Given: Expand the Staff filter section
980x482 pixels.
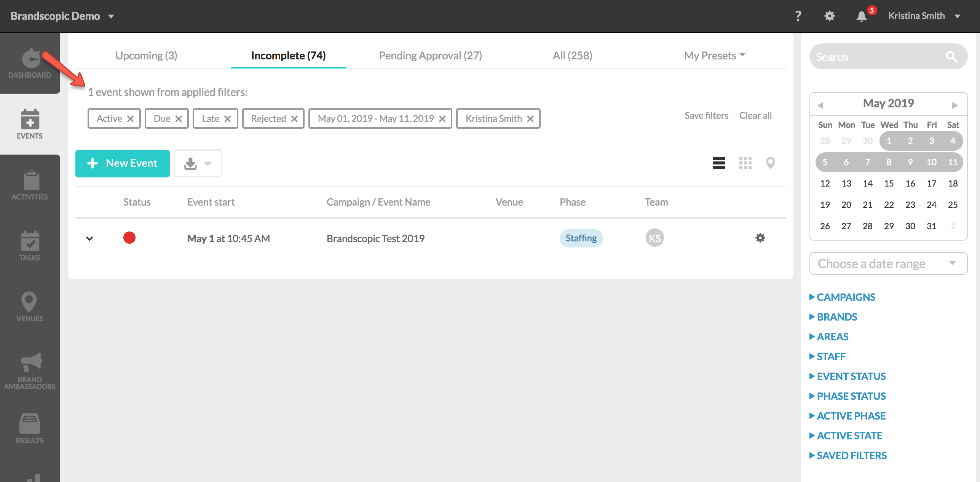Looking at the screenshot, I should pyautogui.click(x=827, y=356).
